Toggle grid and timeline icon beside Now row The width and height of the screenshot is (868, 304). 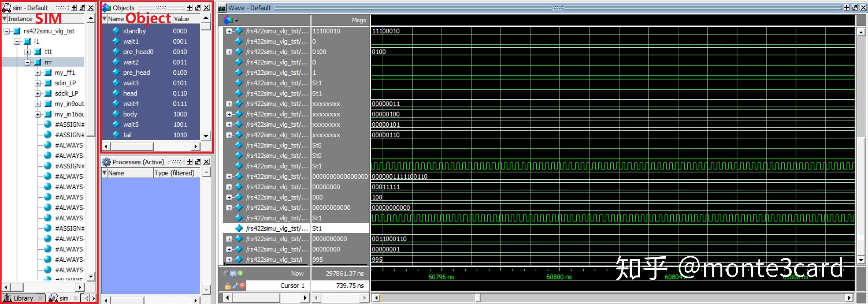(x=233, y=273)
